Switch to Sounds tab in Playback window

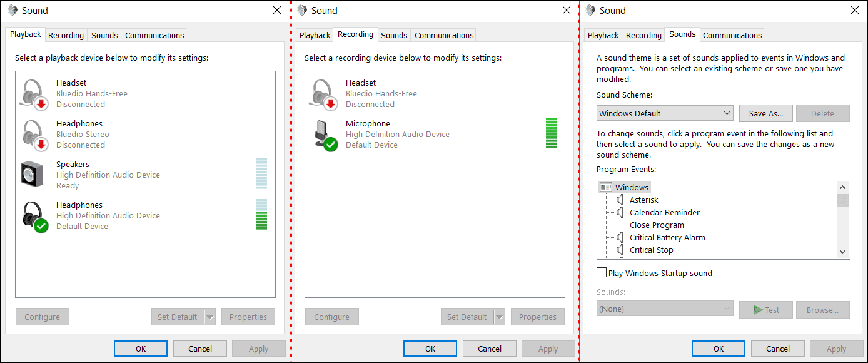[x=104, y=35]
